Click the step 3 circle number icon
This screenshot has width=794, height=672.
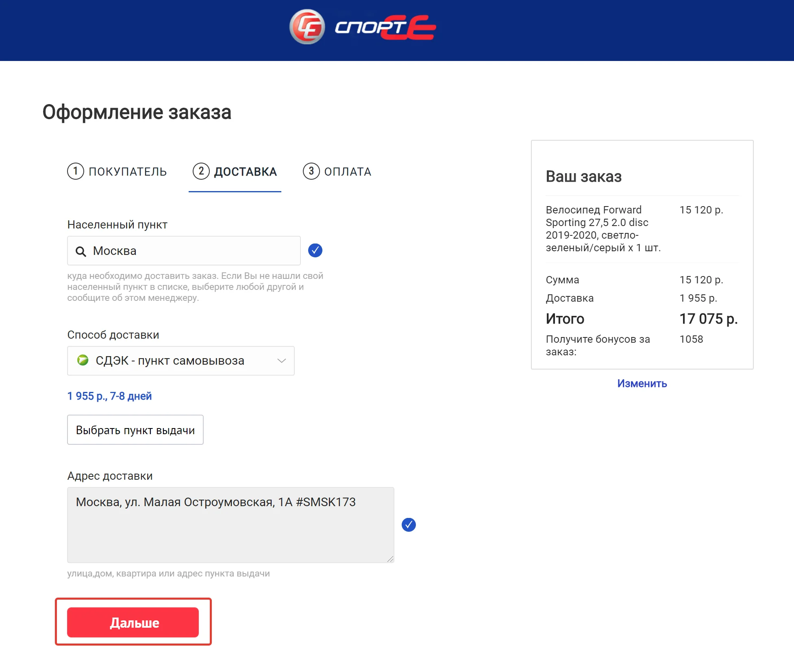pyautogui.click(x=311, y=171)
